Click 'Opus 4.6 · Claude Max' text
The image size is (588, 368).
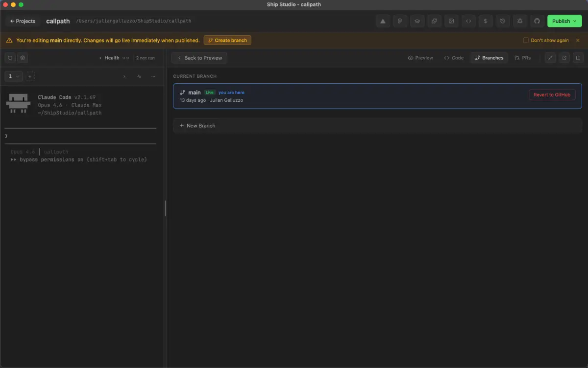click(70, 105)
